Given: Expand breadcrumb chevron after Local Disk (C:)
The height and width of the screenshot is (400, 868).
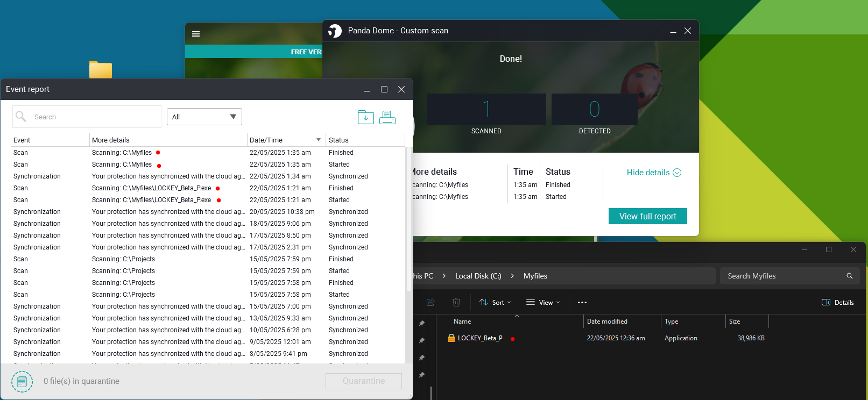Looking at the screenshot, I should pos(512,276).
